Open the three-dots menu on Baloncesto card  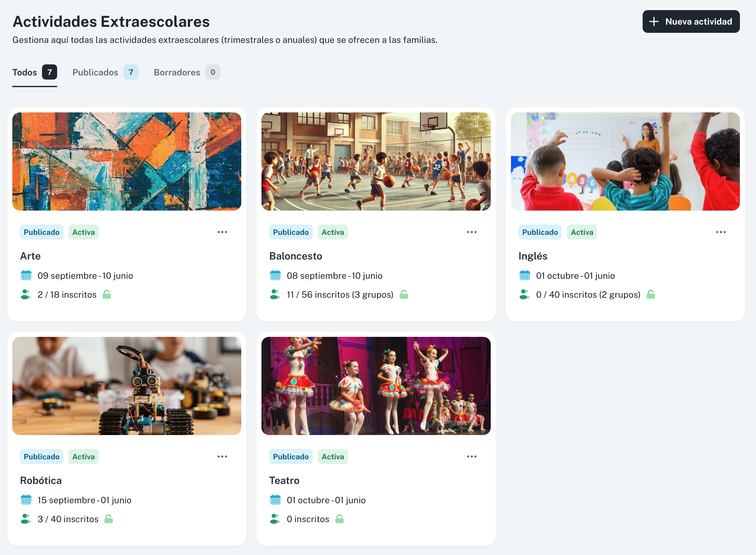pyautogui.click(x=472, y=232)
